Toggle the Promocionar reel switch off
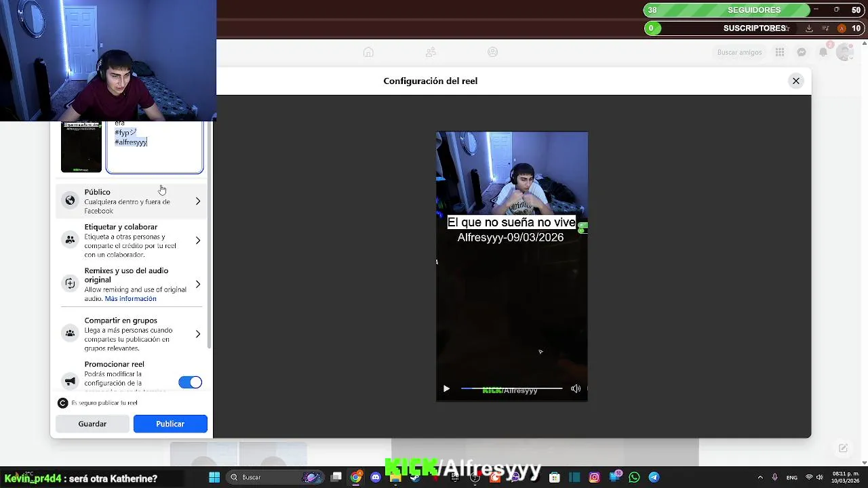This screenshot has width=868, height=488. click(190, 382)
